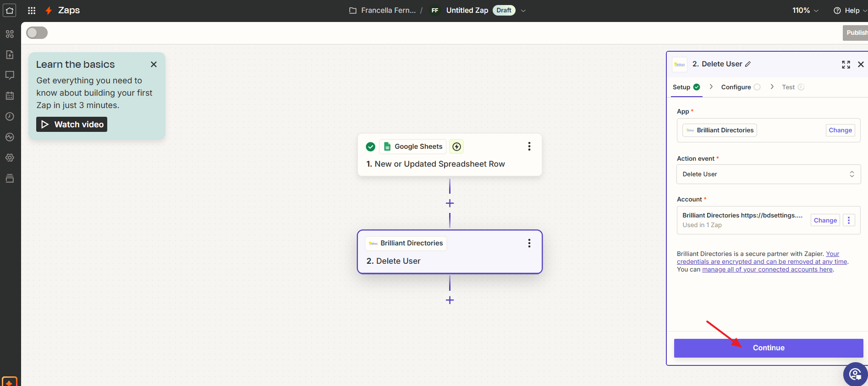The width and height of the screenshot is (868, 386).
Task: Select the Google Sheets trigger step
Action: click(450, 155)
